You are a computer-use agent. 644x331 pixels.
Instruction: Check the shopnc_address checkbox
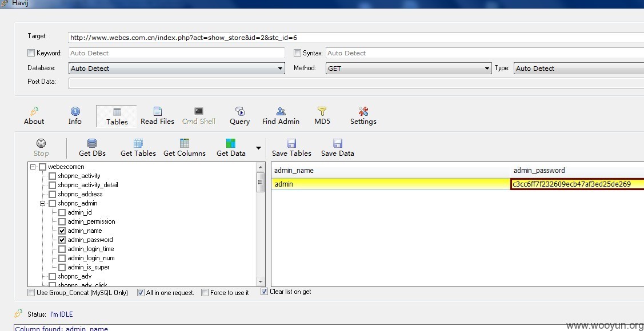coord(52,194)
